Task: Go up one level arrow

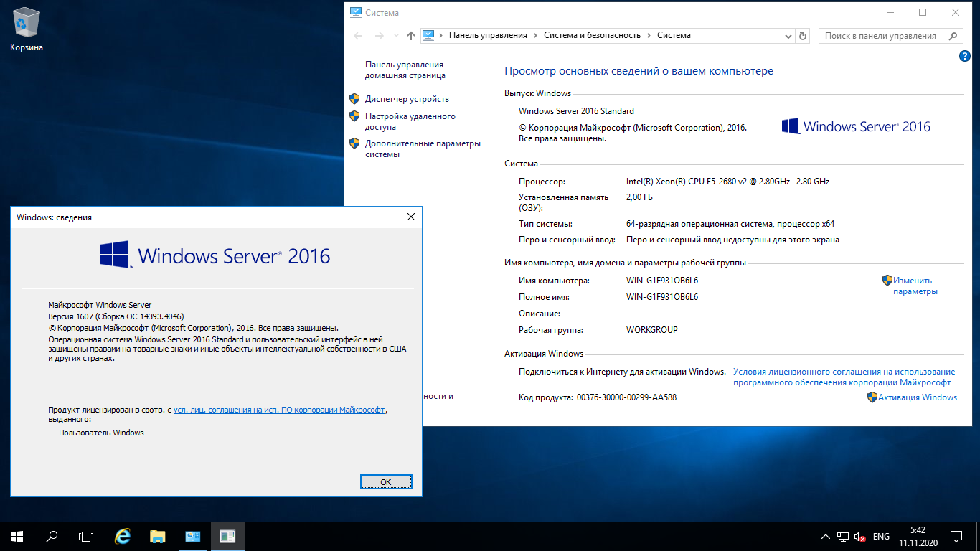Action: [411, 35]
